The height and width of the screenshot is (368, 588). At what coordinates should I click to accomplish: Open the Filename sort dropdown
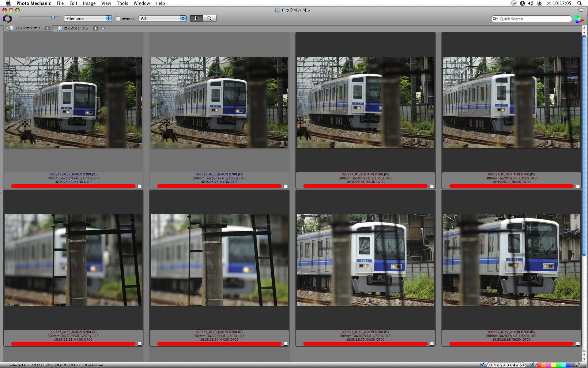coord(88,18)
